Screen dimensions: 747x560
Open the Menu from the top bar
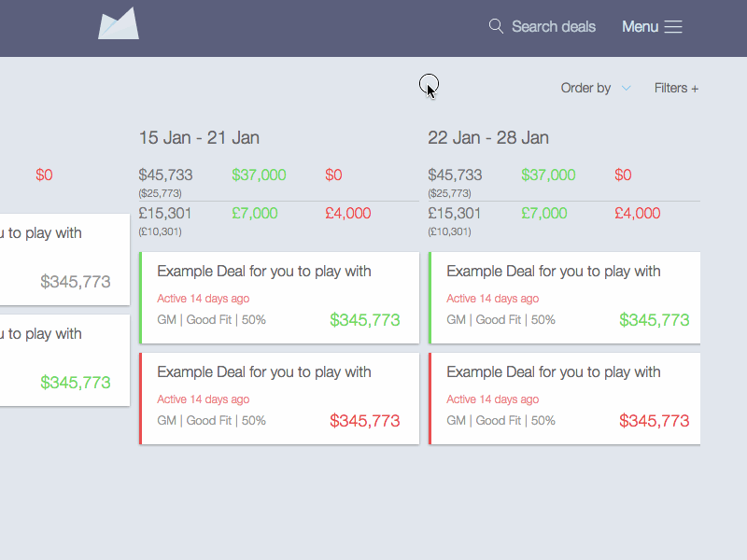[x=638, y=26]
